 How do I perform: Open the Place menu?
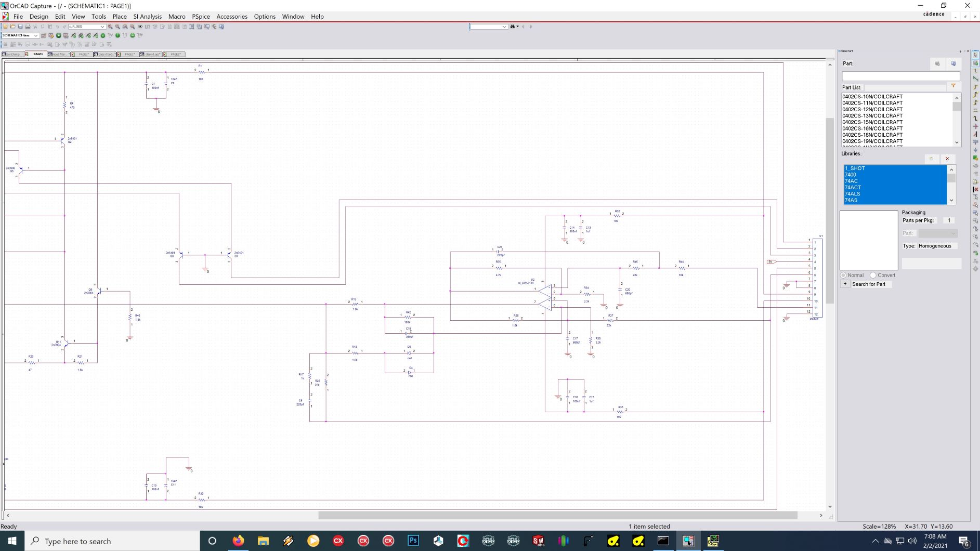tap(120, 17)
